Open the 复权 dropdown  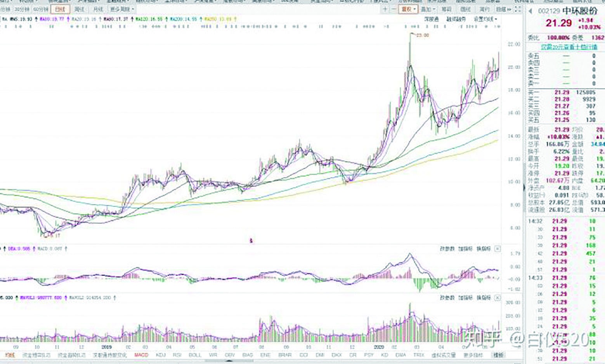[x=408, y=9]
